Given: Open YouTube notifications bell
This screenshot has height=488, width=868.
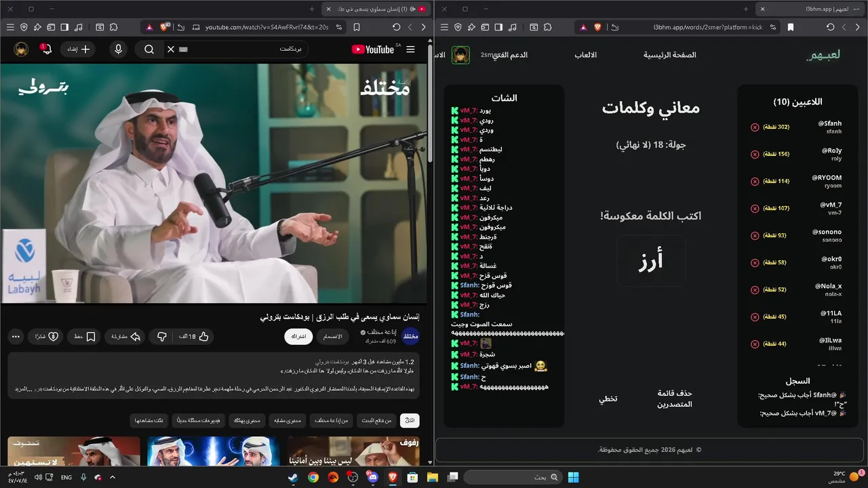Looking at the screenshot, I should 45,49.
